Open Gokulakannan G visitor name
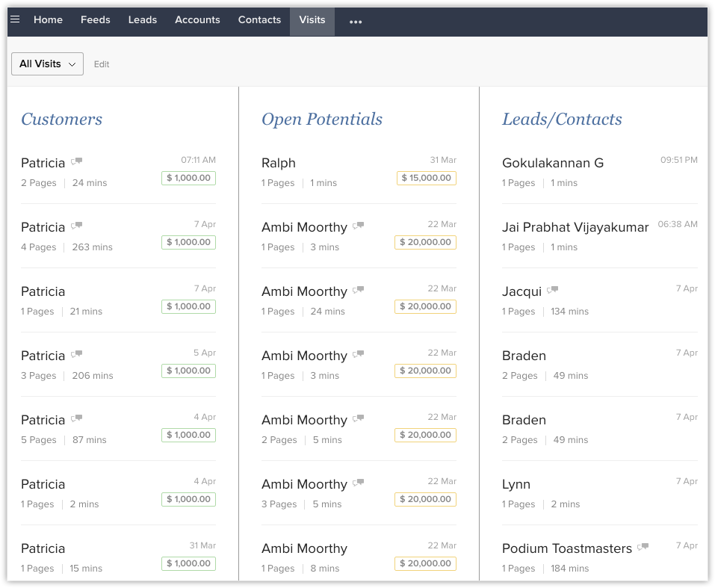715x588 pixels. tap(553, 163)
